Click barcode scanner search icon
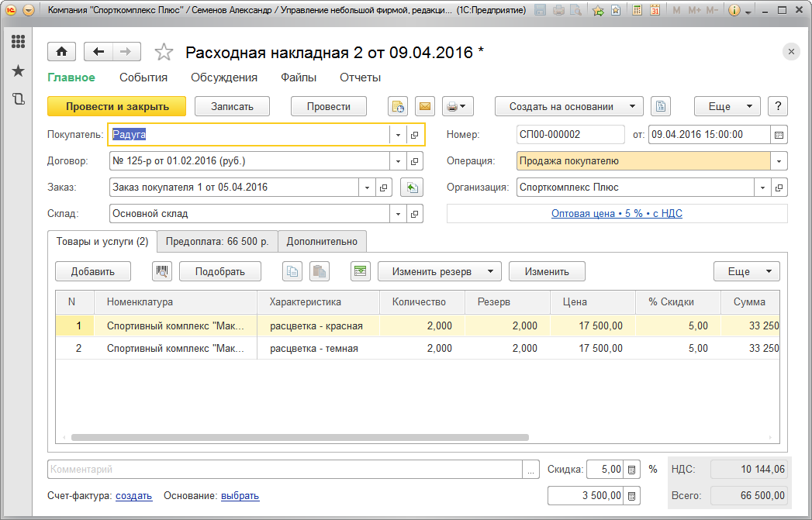The width and height of the screenshot is (812, 520). (x=163, y=271)
